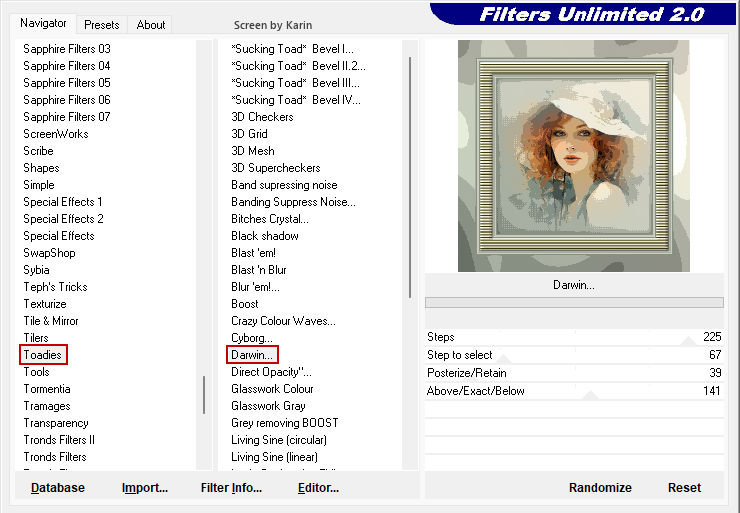
Task: Select the Navigator tab
Action: point(43,23)
